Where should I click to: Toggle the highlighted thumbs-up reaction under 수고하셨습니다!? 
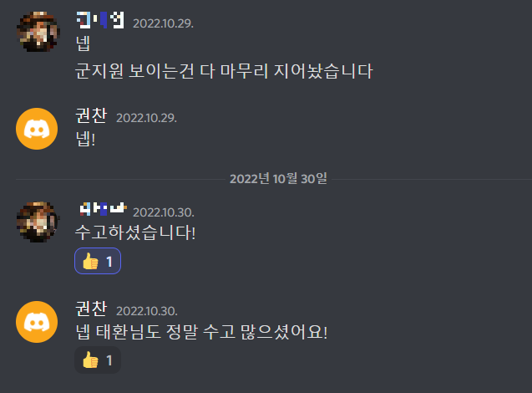pos(98,261)
